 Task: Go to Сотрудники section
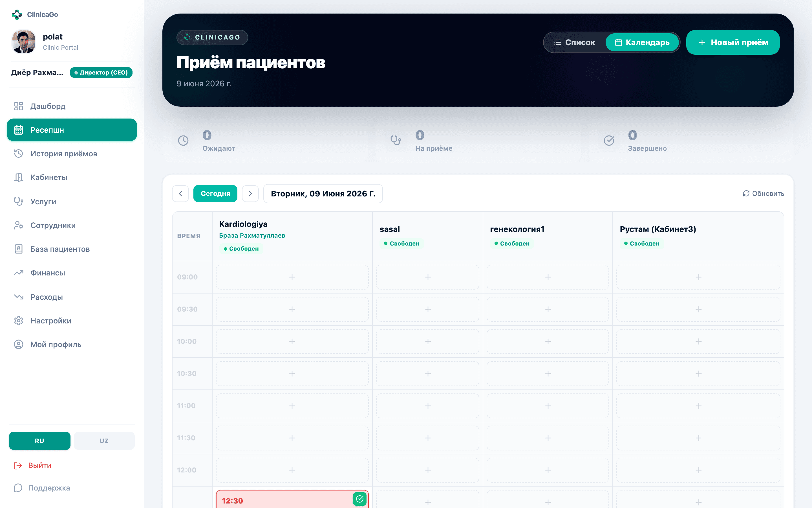[x=72, y=225]
